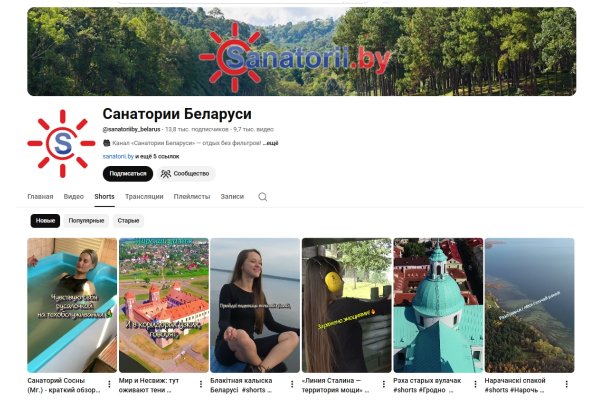Switch to the Видео tab

point(73,197)
